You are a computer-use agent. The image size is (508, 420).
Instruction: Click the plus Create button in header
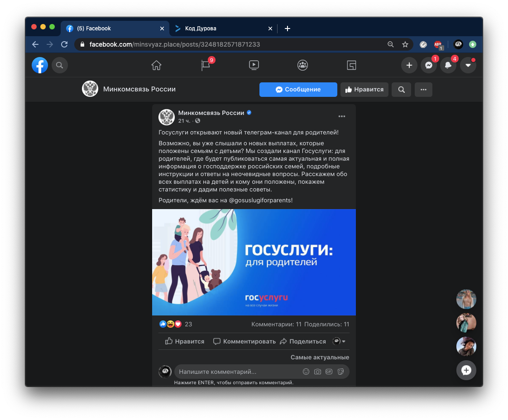coord(409,65)
